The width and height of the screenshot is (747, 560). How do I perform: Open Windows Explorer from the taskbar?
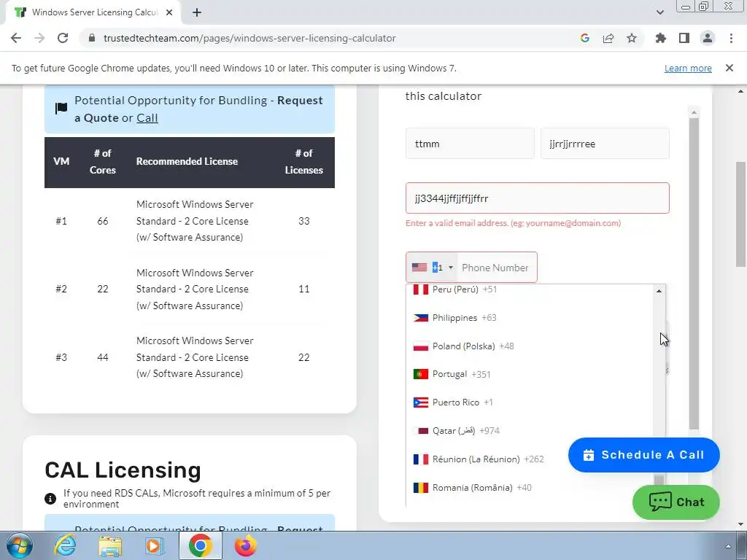tap(110, 545)
